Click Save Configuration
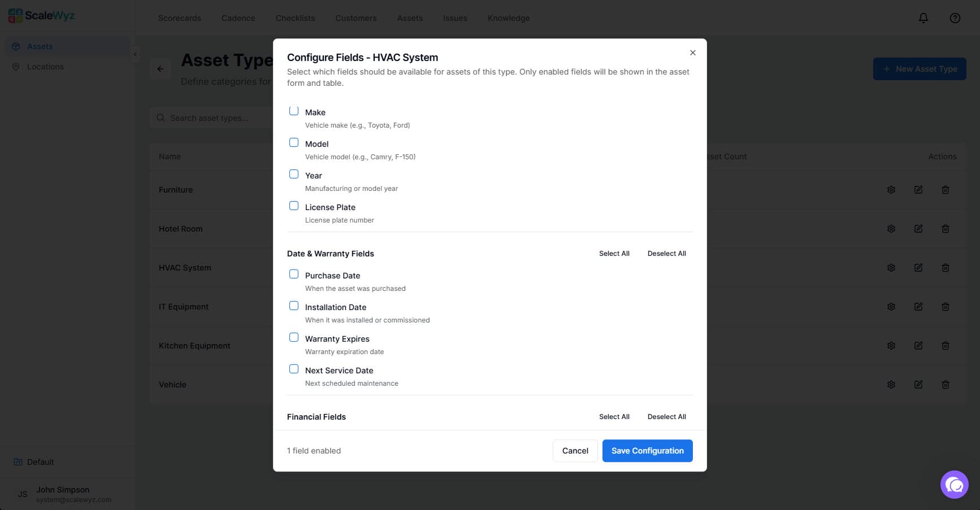The width and height of the screenshot is (980, 510). coord(647,451)
